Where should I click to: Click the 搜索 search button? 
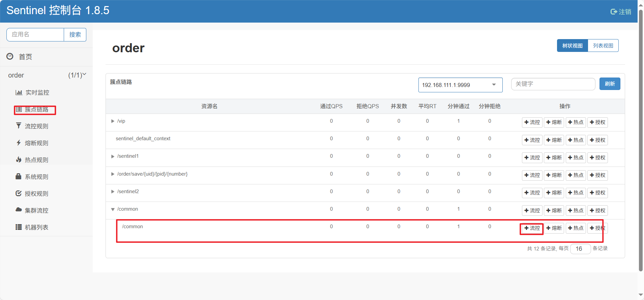tap(75, 34)
